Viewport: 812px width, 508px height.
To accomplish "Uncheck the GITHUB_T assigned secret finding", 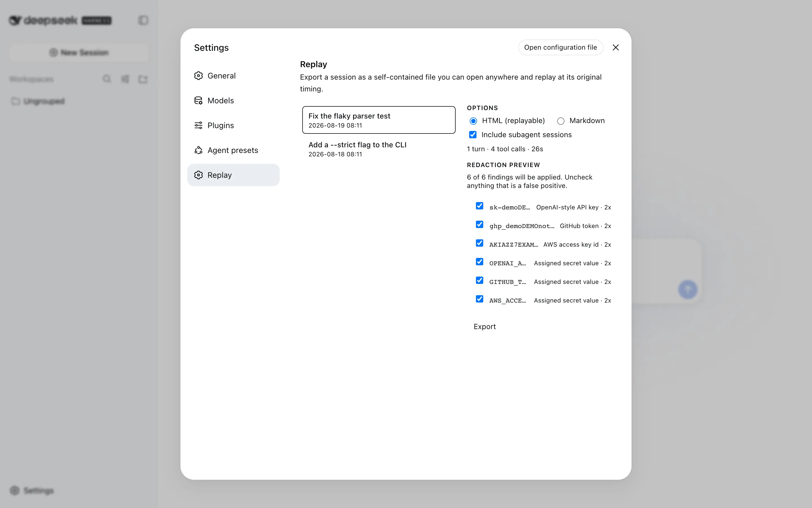I will (480, 280).
